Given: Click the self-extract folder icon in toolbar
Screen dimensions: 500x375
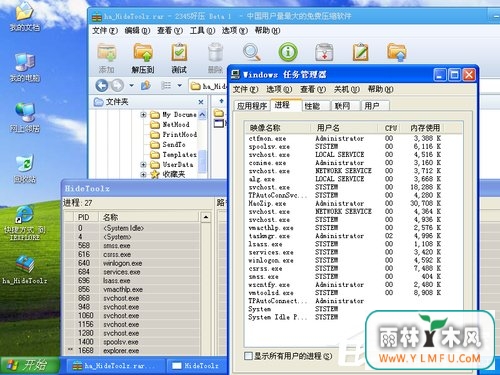Looking at the screenshot, I should (x=397, y=52).
